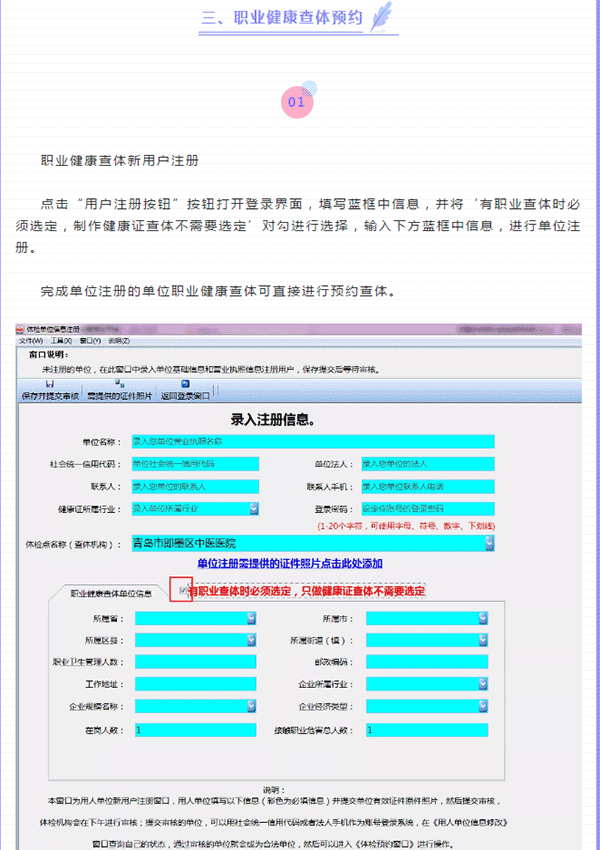Click the 联系人手机 input field

pos(428,486)
